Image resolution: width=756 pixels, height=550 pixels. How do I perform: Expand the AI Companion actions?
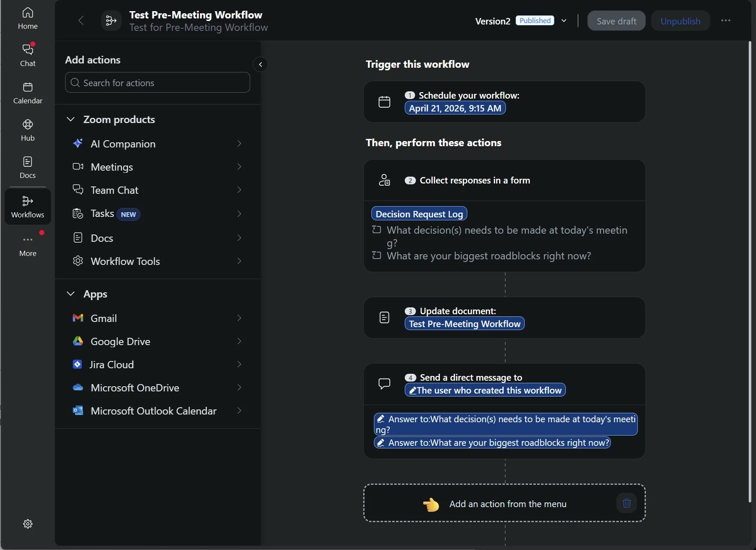click(239, 144)
